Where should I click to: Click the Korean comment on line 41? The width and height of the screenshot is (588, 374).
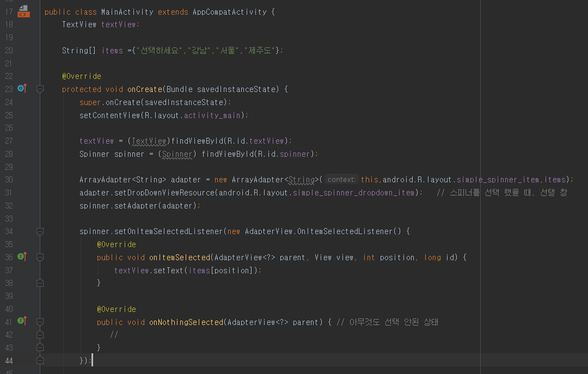click(388, 322)
